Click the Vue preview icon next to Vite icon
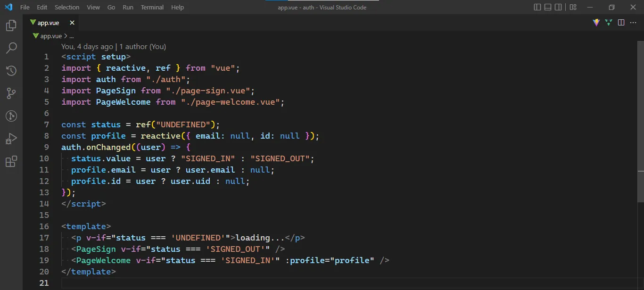The image size is (644, 290). coord(608,22)
